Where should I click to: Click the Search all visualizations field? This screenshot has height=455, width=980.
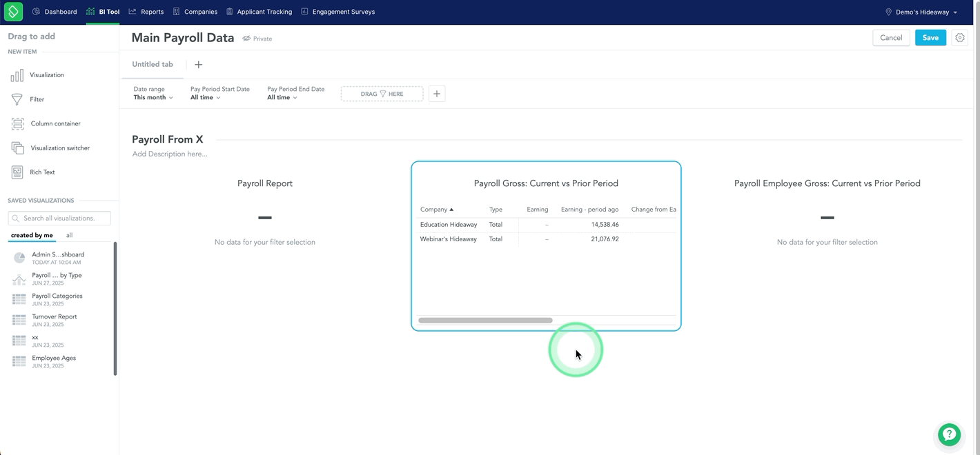click(x=59, y=218)
